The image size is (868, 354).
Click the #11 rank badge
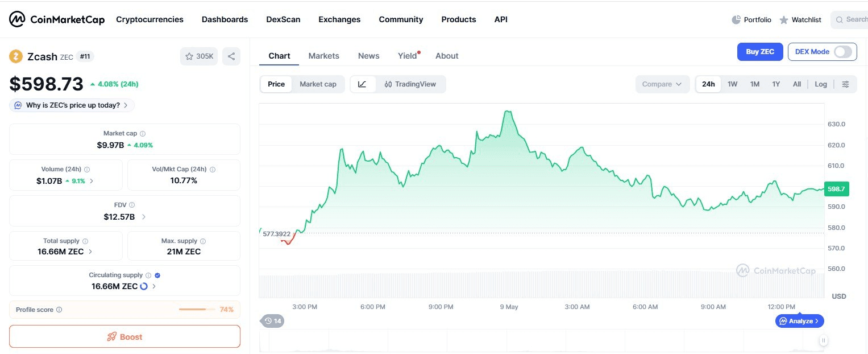86,56
